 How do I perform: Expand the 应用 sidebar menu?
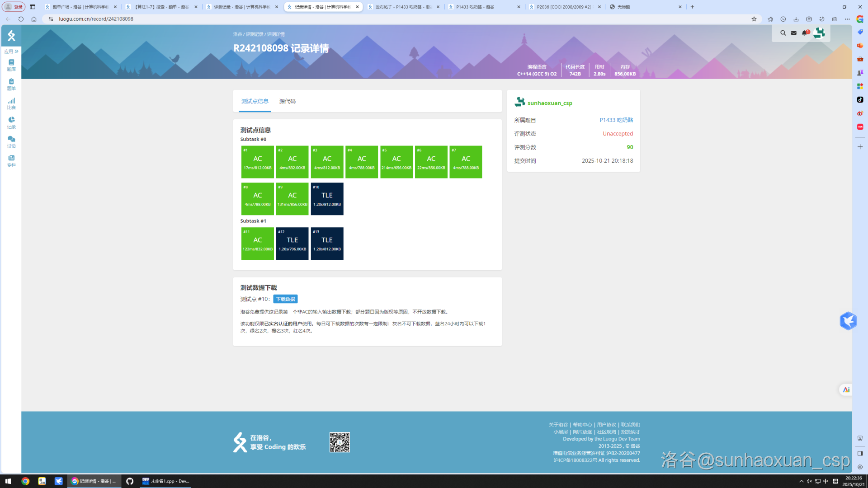pyautogui.click(x=11, y=52)
